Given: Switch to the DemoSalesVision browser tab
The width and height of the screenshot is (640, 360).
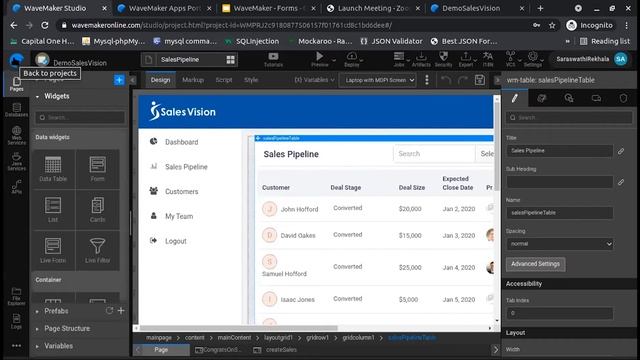Looking at the screenshot, I should tap(471, 8).
